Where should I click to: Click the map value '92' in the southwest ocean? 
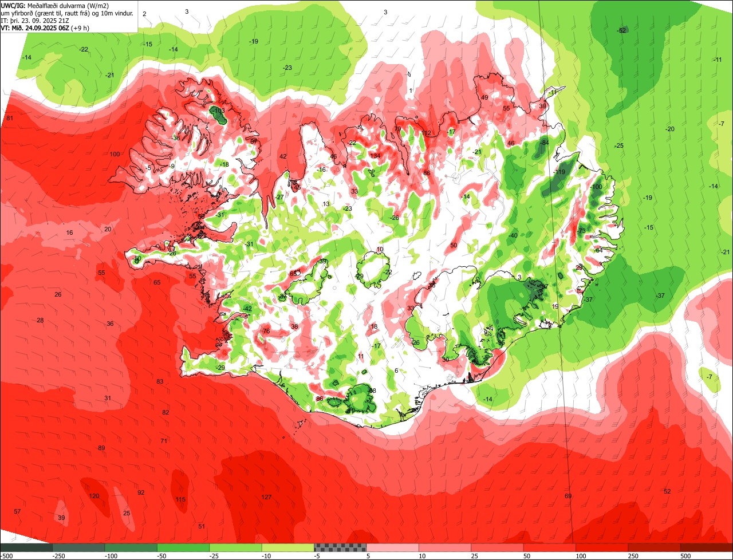141,492
